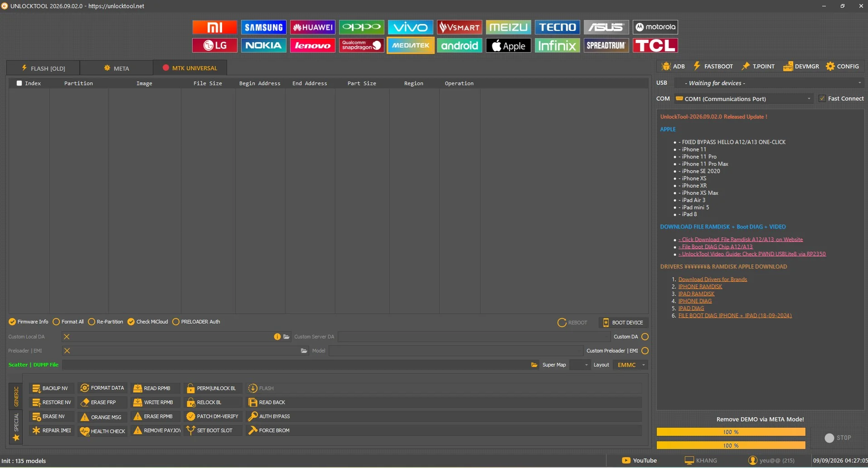Click the upper 100% progress bar

point(731,432)
